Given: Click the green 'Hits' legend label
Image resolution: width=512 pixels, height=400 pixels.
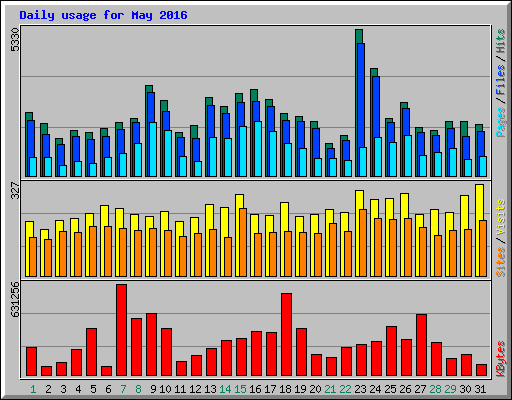Looking at the screenshot, I should [x=501, y=41].
